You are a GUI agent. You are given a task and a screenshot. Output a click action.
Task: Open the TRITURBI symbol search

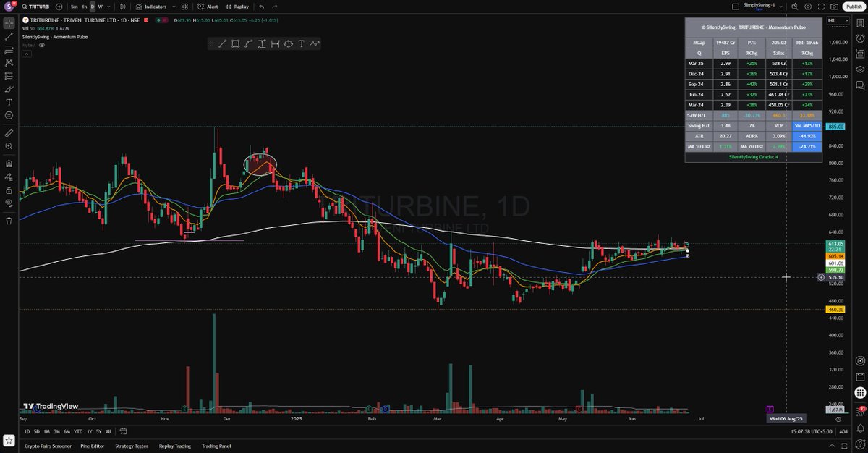click(35, 7)
